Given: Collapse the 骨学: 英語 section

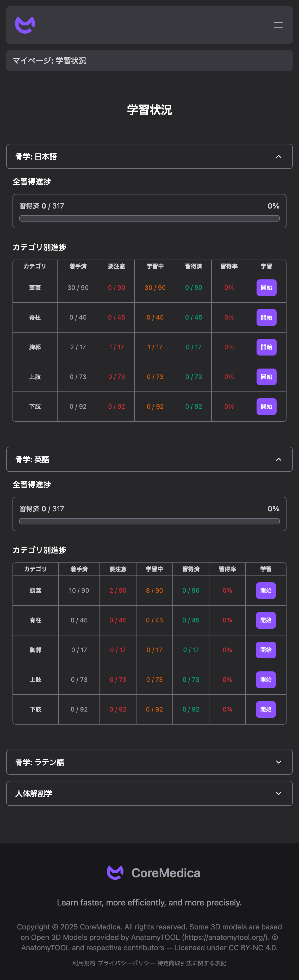Looking at the screenshot, I should pos(149,459).
